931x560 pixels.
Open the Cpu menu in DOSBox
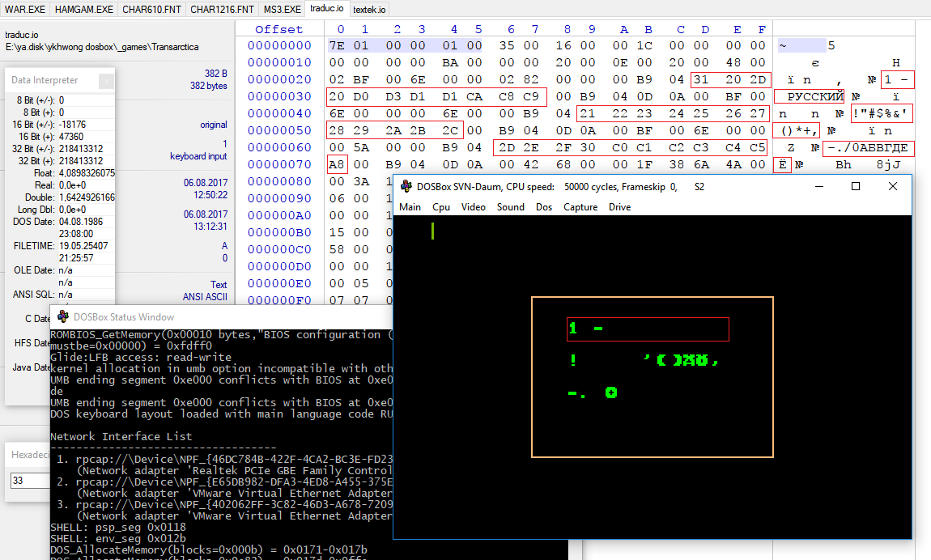coord(441,207)
